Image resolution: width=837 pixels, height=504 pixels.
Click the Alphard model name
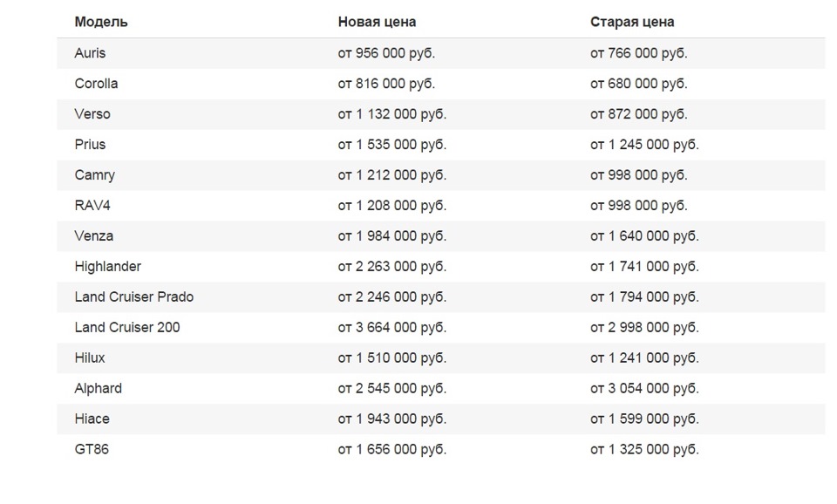point(98,389)
